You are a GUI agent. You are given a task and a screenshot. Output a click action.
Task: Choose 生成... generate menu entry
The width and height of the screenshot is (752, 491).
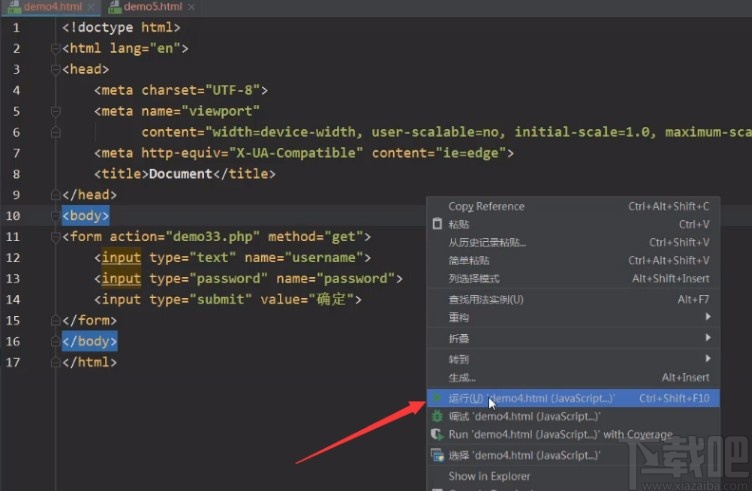click(x=573, y=377)
